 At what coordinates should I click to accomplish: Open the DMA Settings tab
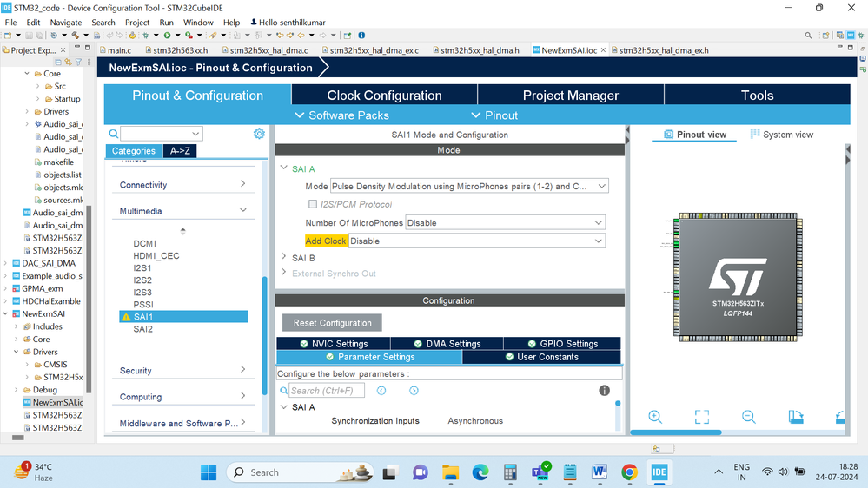pyautogui.click(x=447, y=344)
